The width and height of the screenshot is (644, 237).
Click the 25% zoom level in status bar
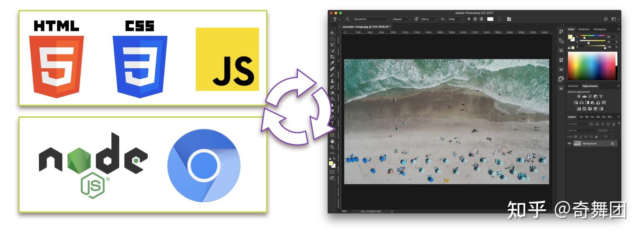(344, 211)
